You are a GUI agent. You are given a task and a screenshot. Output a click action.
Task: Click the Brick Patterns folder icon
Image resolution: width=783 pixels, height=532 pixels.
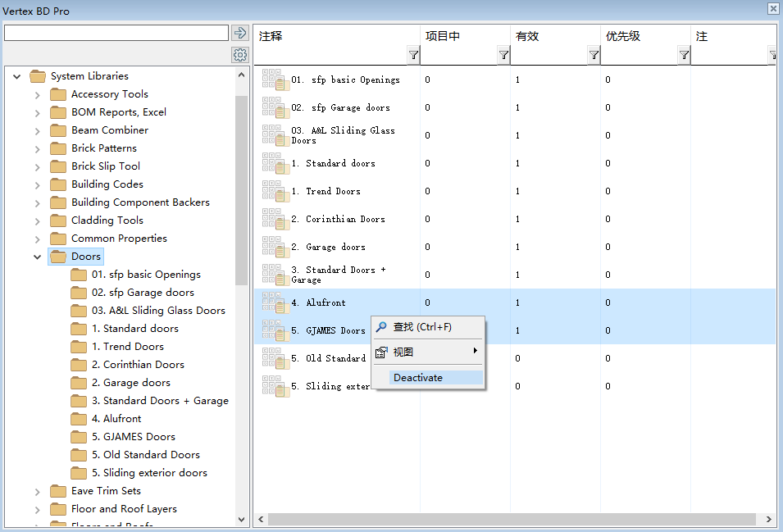pyautogui.click(x=58, y=148)
